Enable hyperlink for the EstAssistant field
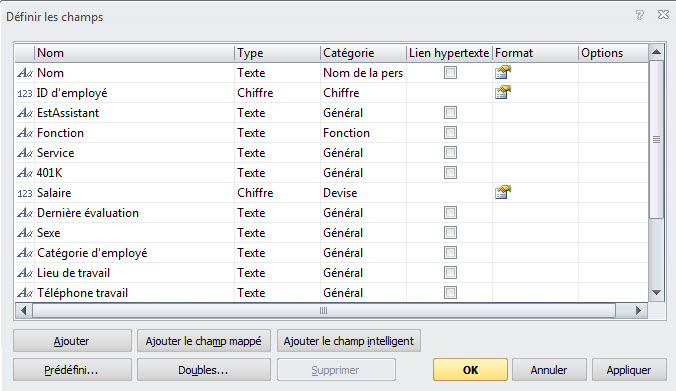 pos(451,113)
